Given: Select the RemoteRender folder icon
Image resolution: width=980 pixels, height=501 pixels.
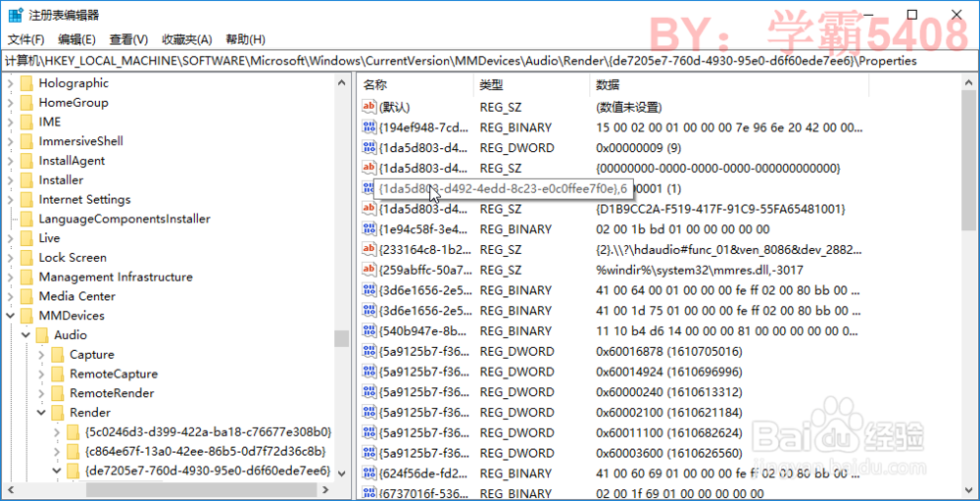Looking at the screenshot, I should (x=58, y=393).
